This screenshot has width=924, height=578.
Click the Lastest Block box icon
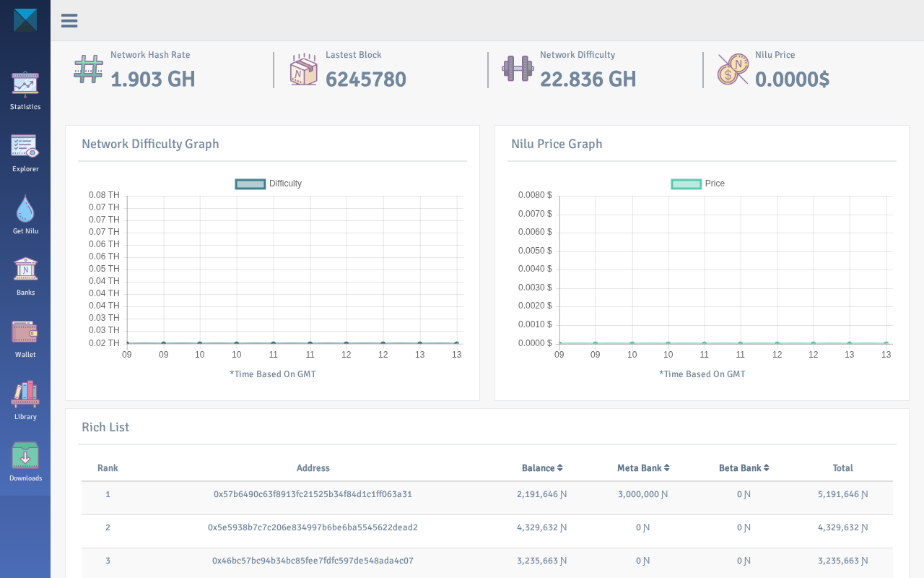coord(304,69)
